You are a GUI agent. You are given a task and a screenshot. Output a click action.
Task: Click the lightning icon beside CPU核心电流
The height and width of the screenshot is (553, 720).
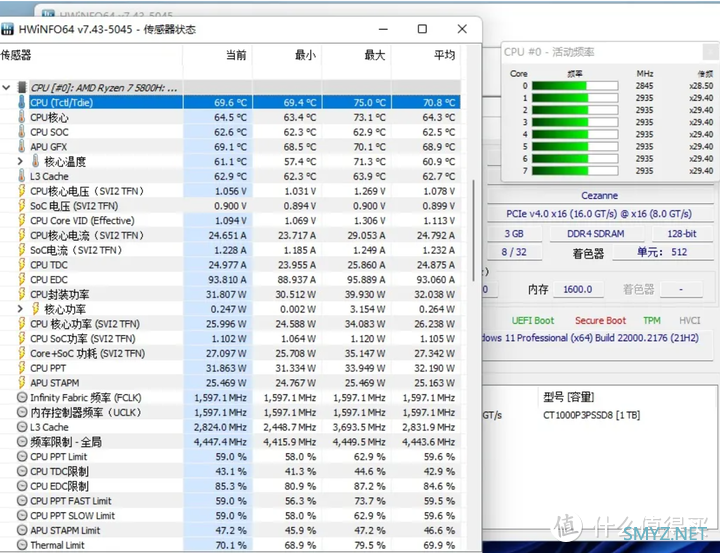point(22,235)
